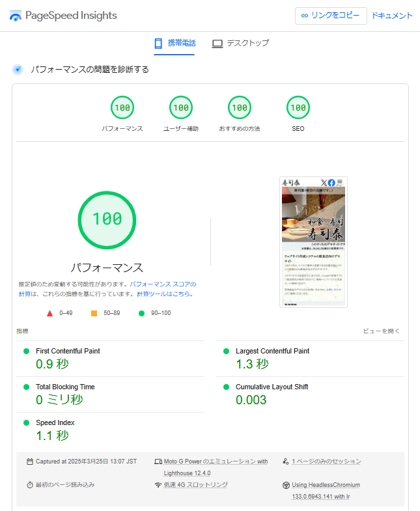Viewport: 420px width, 511px height.
Task: Click the パフォーマンスの問題を診断する heading
Action: (x=90, y=70)
